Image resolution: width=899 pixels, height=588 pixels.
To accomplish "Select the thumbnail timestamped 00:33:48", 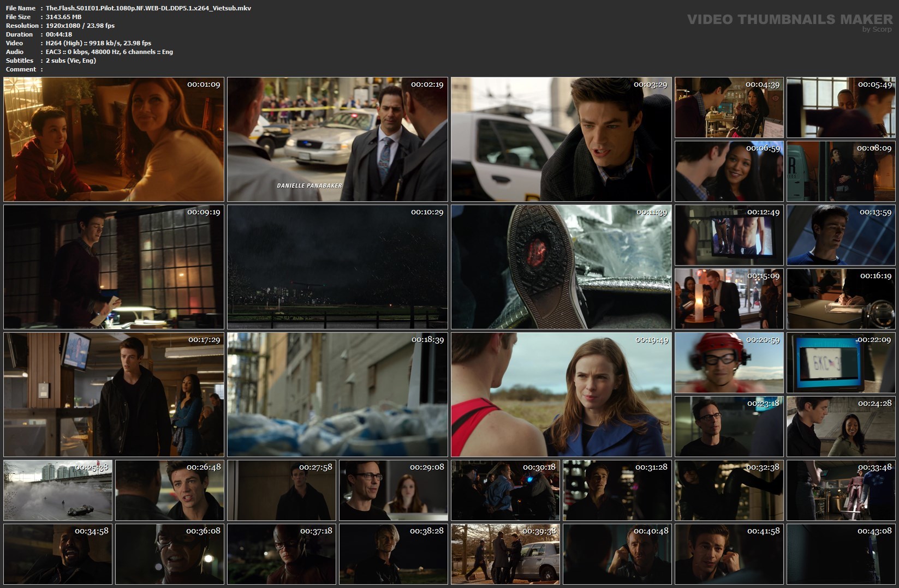I will pos(841,490).
